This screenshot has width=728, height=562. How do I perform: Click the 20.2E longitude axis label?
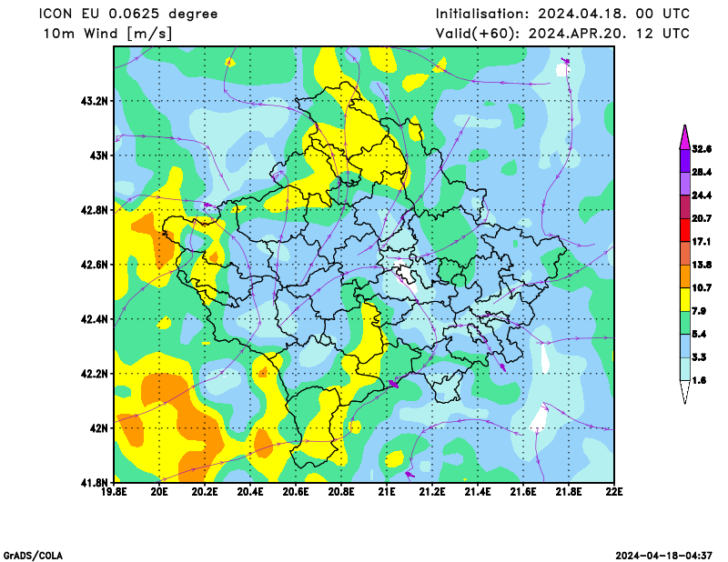pos(205,491)
